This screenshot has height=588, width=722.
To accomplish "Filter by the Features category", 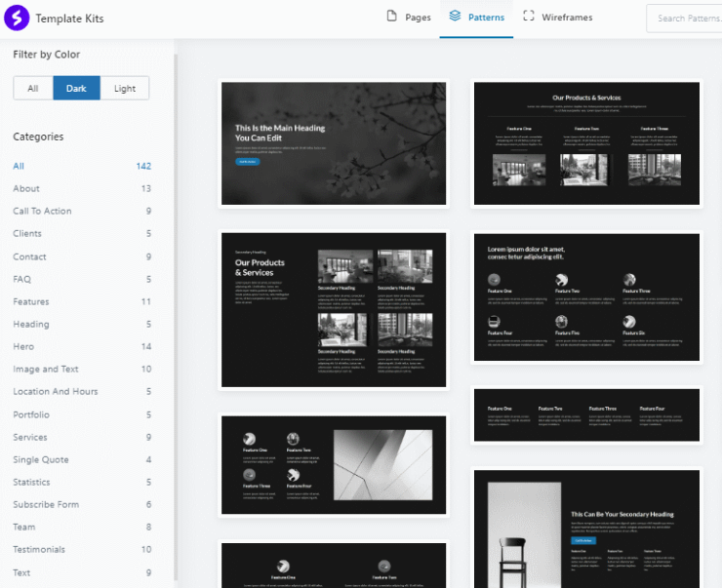I will click(x=82, y=302).
